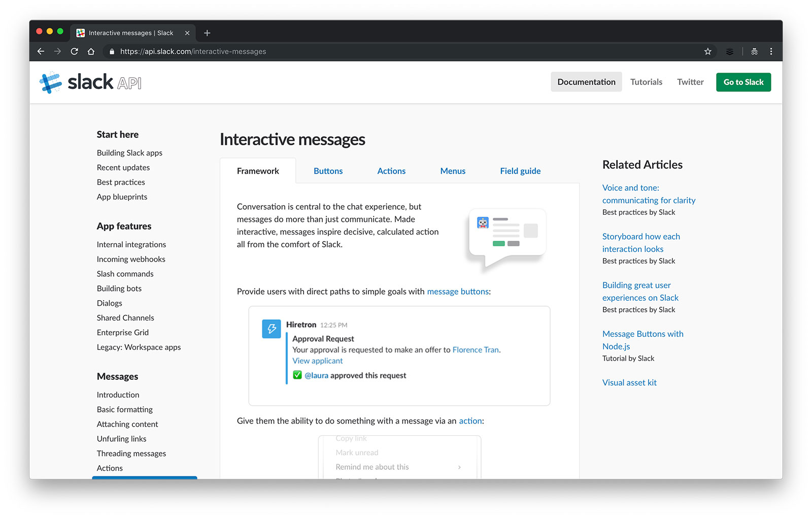Click the 12:25 PM message timestamp
Viewport: 812px width, 518px height.
click(x=333, y=325)
